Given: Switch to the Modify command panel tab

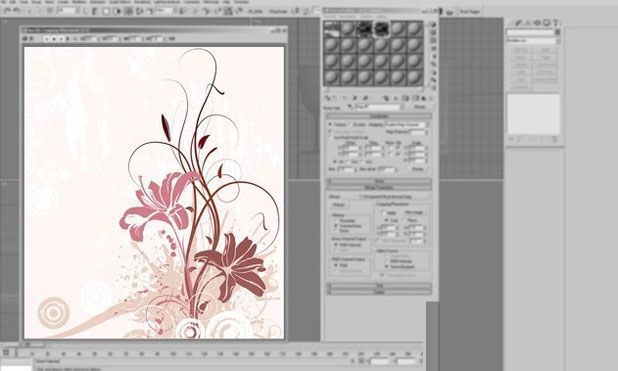Looking at the screenshot, I should pyautogui.click(x=519, y=23).
